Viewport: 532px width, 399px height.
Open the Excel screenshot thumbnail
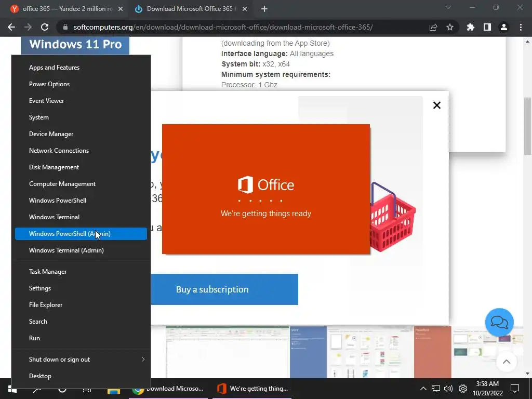(228, 352)
